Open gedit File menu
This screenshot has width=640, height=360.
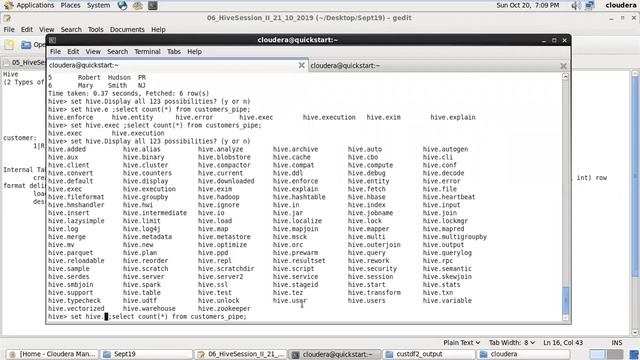point(9,29)
